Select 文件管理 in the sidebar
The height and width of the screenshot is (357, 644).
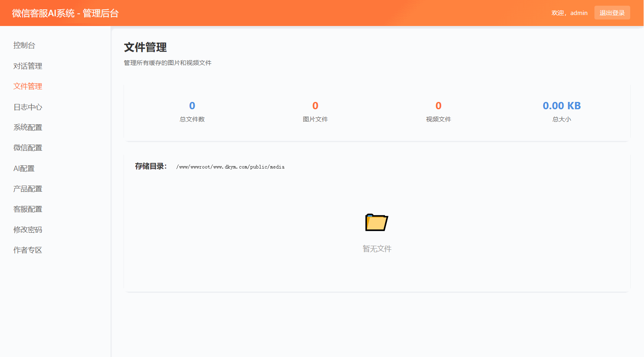28,87
